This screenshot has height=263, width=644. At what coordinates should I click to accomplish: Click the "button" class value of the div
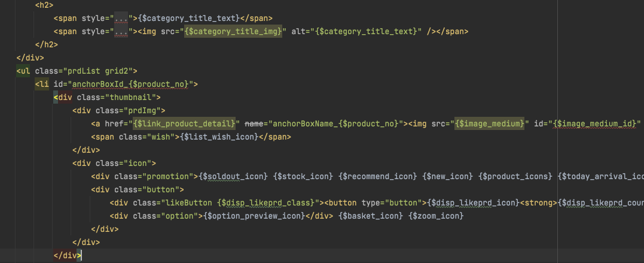pos(161,189)
